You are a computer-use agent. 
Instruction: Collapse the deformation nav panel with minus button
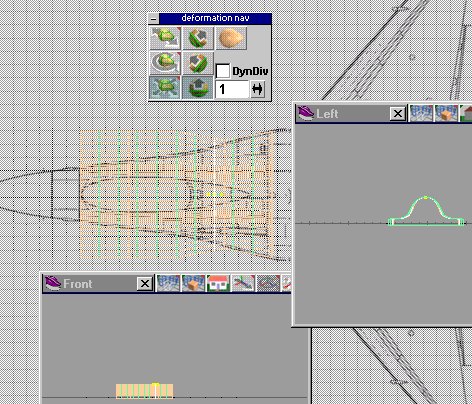(153, 19)
